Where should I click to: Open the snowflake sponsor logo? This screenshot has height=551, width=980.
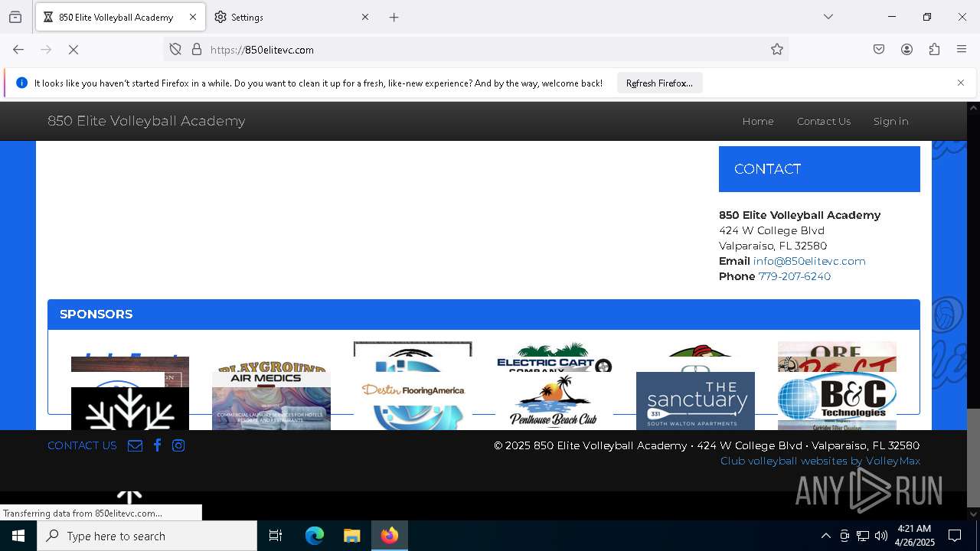pos(129,409)
